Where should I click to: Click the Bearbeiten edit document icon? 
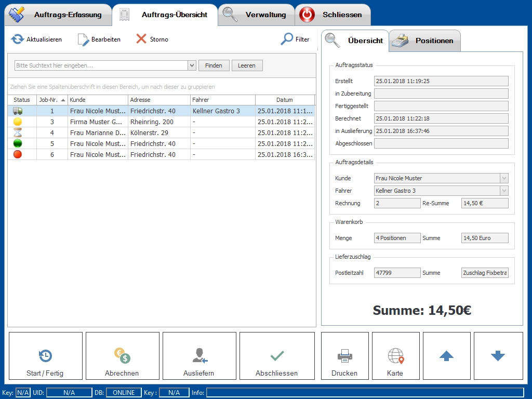coord(84,39)
